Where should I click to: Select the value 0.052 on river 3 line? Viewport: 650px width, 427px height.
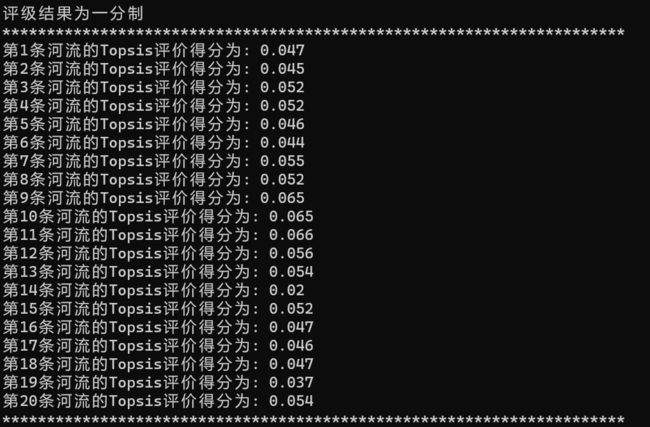point(282,87)
